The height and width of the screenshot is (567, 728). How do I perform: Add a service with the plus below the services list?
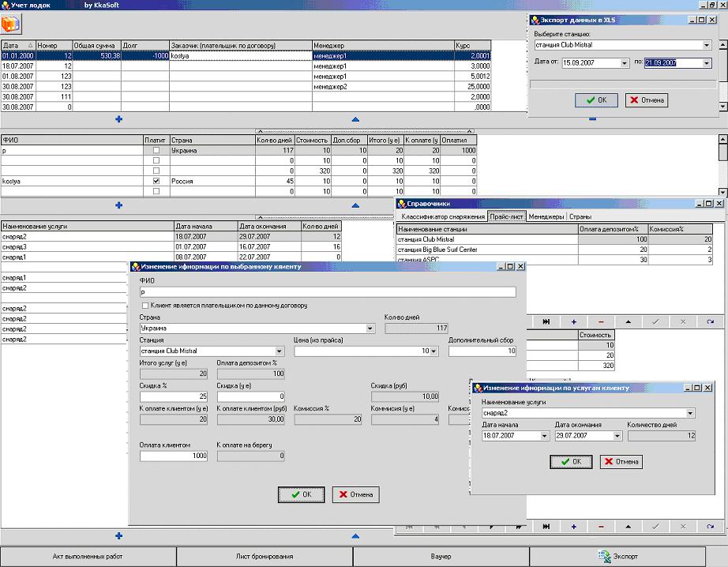[119, 536]
